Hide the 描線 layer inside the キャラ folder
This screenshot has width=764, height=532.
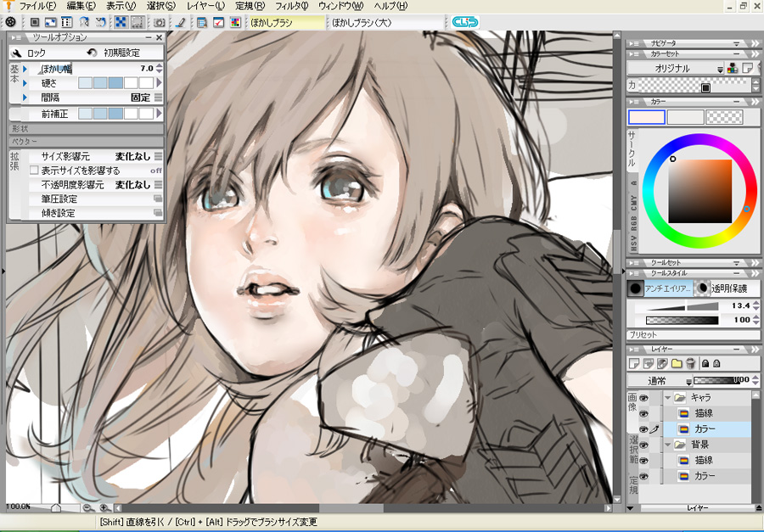(643, 413)
